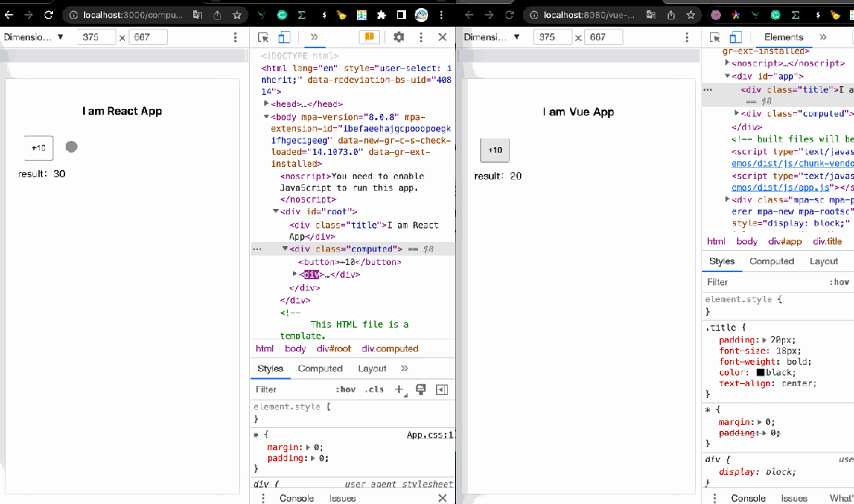Add a new style rule in React DevTools
The height and width of the screenshot is (504, 854).
(x=399, y=389)
